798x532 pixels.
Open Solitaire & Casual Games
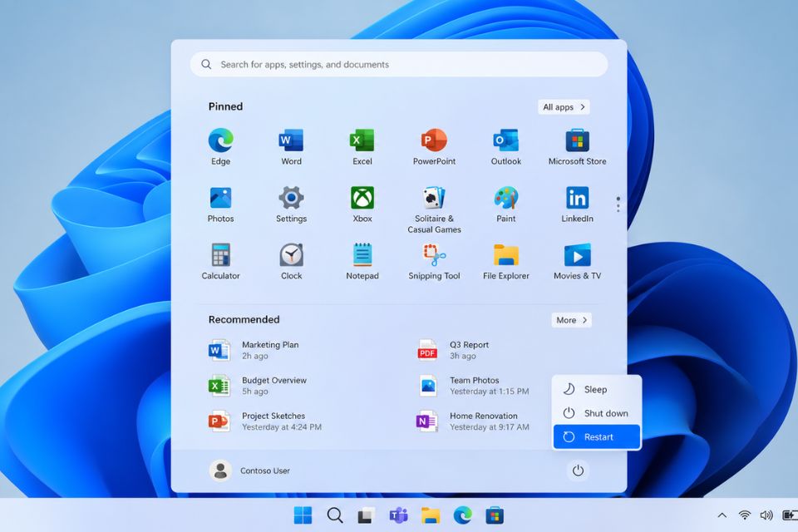[x=434, y=209]
